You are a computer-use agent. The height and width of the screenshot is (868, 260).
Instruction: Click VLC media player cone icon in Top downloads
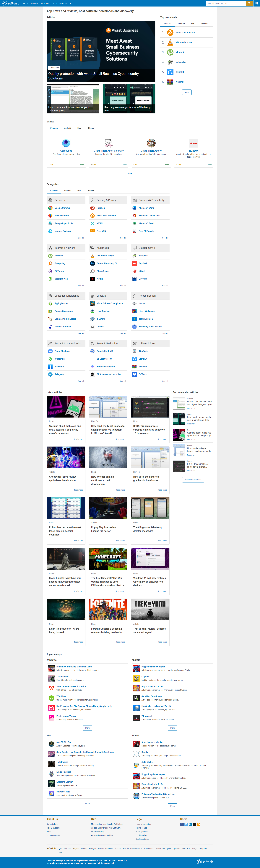(x=170, y=42)
